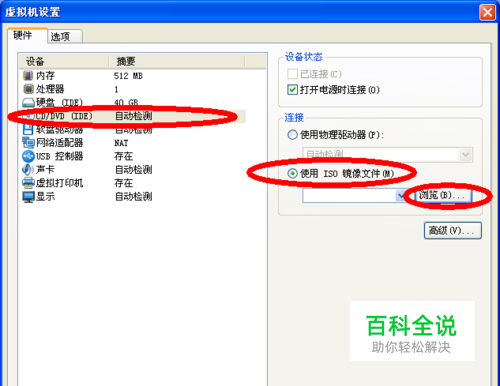Choose 使用 ISO 镜像文件(M) radio option
The image size is (500, 386).
point(292,173)
